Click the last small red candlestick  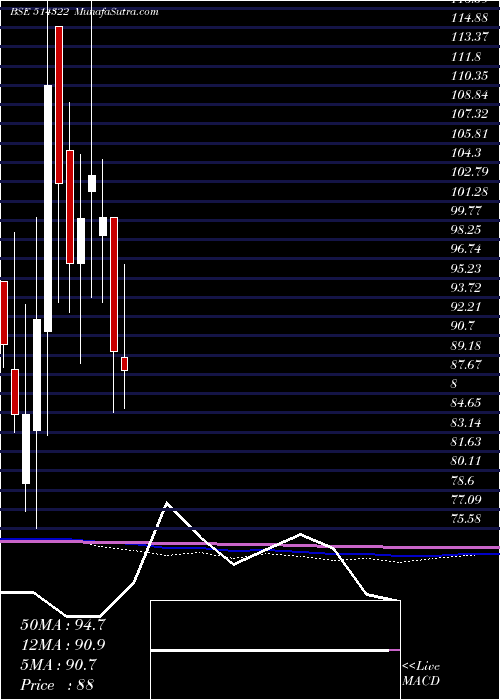[125, 364]
